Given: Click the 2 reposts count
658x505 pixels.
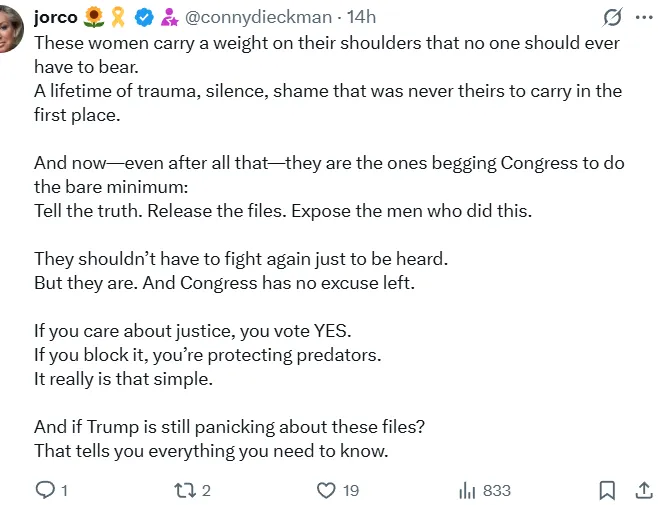Looking at the screenshot, I should tap(206, 490).
